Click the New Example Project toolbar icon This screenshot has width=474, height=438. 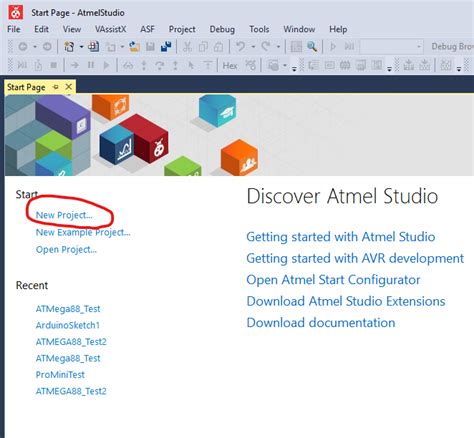coord(93,47)
